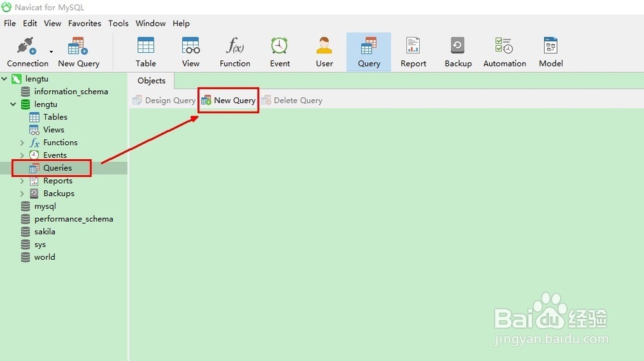Select Events in the tree

55,155
